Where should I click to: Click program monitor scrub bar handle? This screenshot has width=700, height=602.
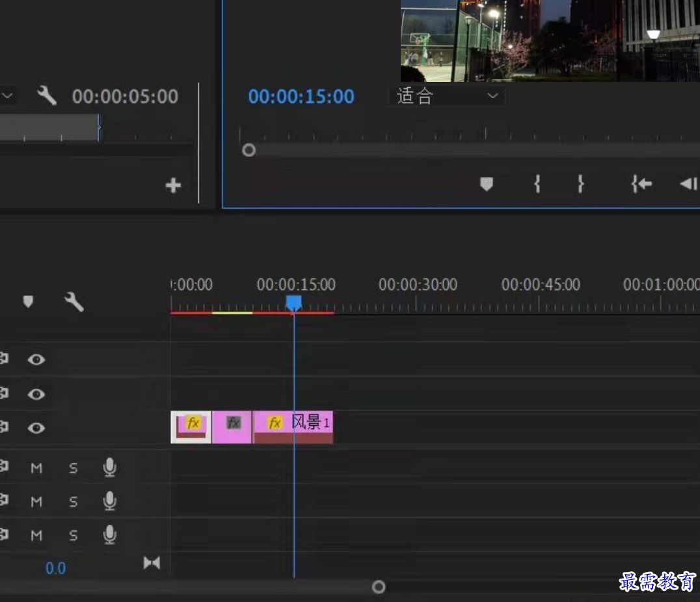point(249,150)
